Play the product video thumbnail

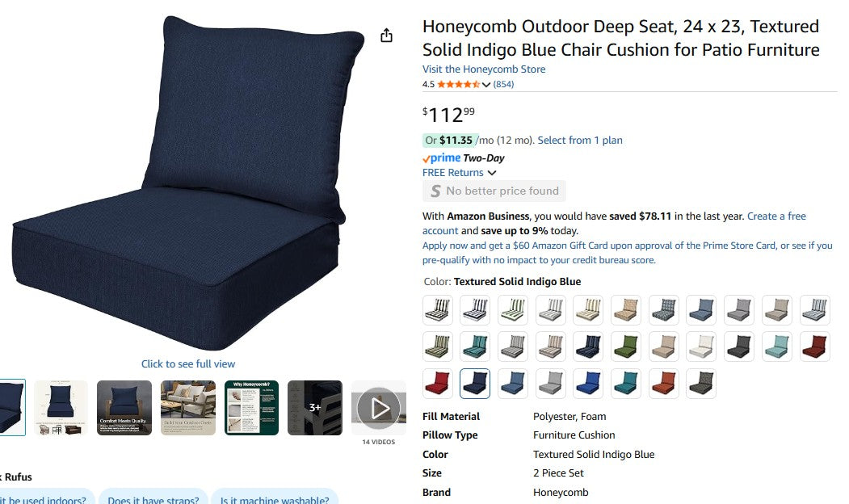[379, 408]
